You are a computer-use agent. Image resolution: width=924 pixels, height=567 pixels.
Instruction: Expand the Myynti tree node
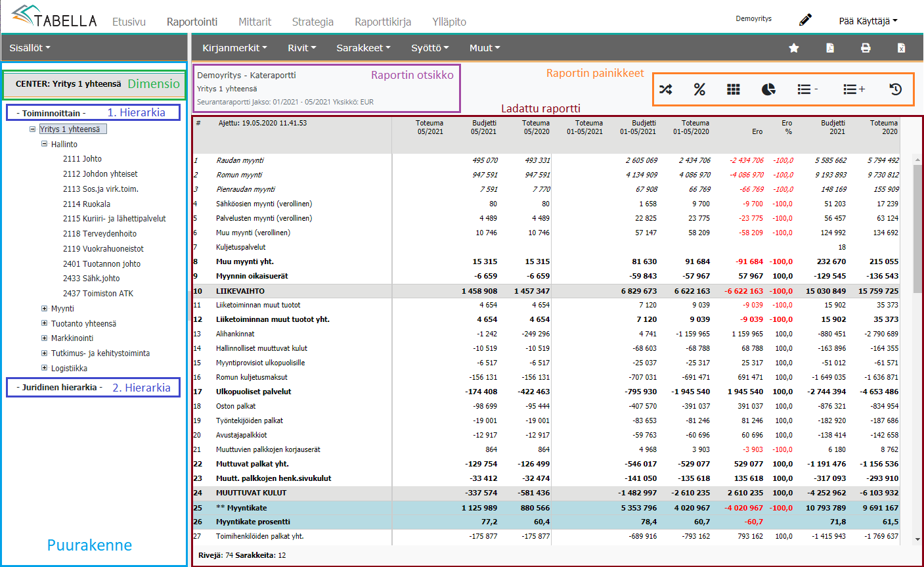coord(44,308)
